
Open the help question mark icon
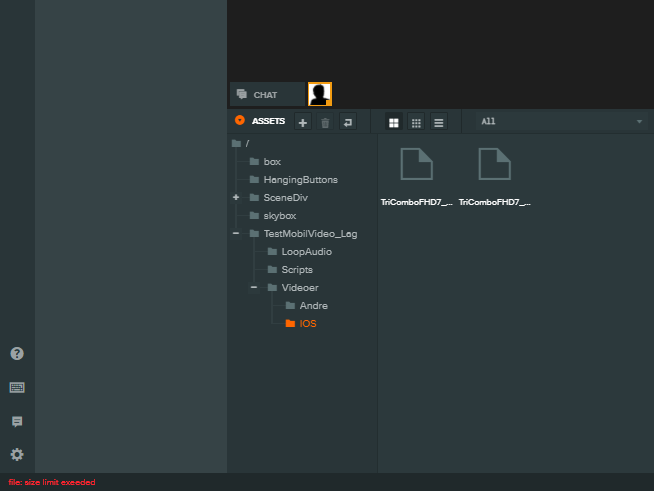tap(17, 353)
